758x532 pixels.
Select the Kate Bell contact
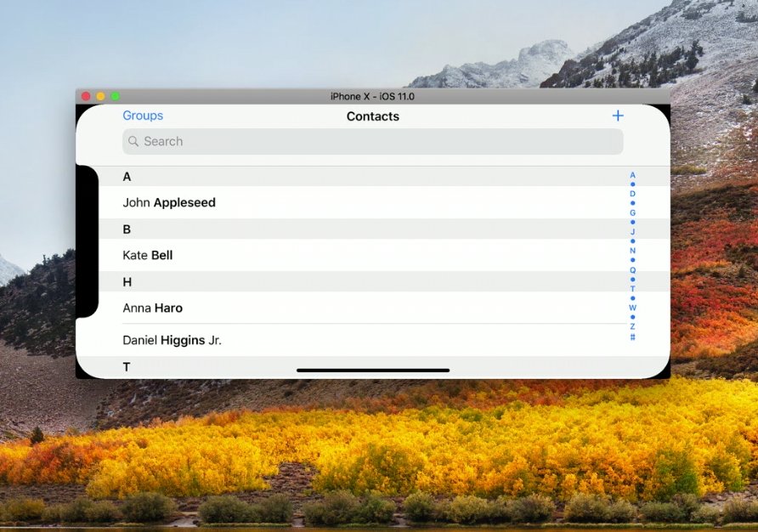[x=148, y=255]
